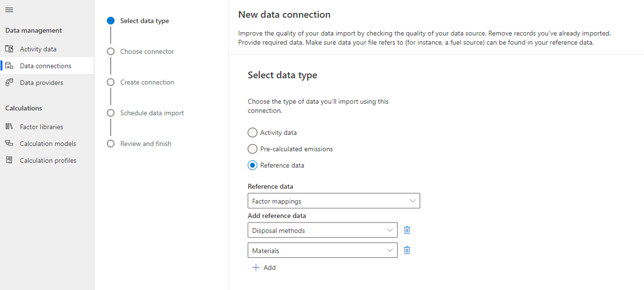
Task: Click the Calculation profiles sidebar icon
Action: pyautogui.click(x=9, y=160)
